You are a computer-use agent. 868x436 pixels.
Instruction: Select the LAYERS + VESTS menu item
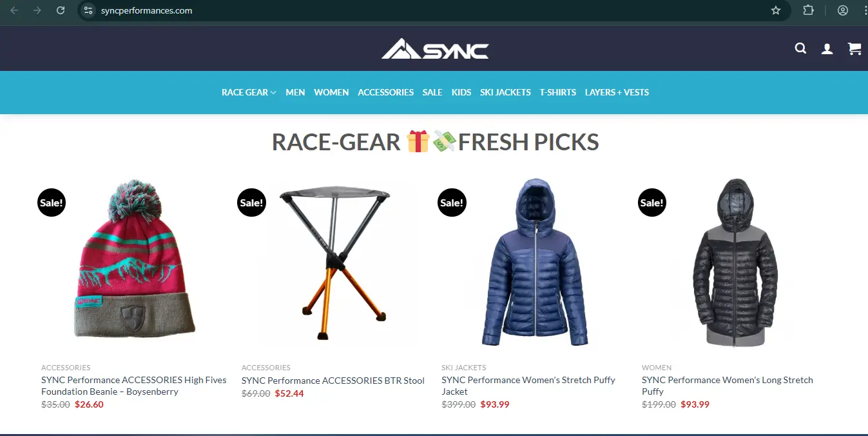(x=617, y=92)
